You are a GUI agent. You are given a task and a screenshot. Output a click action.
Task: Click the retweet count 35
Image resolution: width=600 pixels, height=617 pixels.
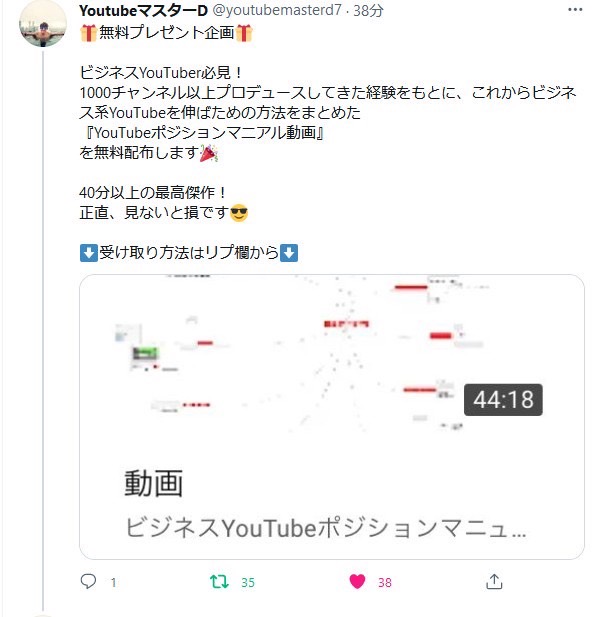pyautogui.click(x=248, y=582)
